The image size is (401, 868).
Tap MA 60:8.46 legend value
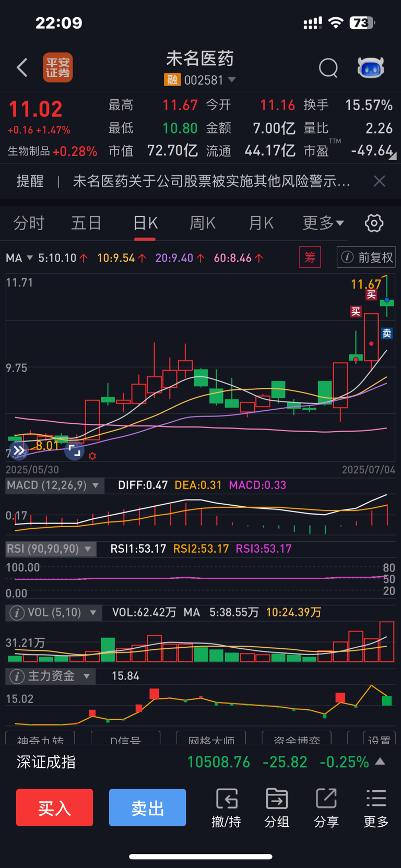[233, 258]
